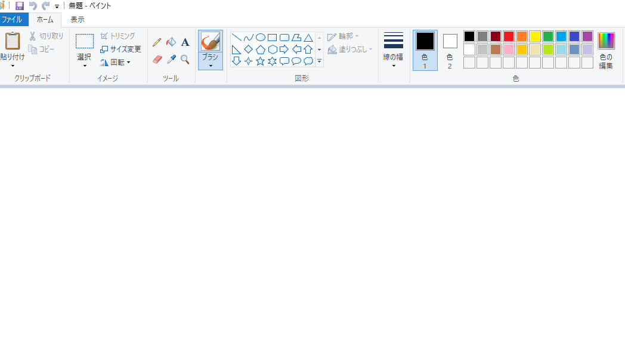Viewport: 625px width, 364px height.
Task: Choose the Pentagon shape
Action: [x=260, y=49]
